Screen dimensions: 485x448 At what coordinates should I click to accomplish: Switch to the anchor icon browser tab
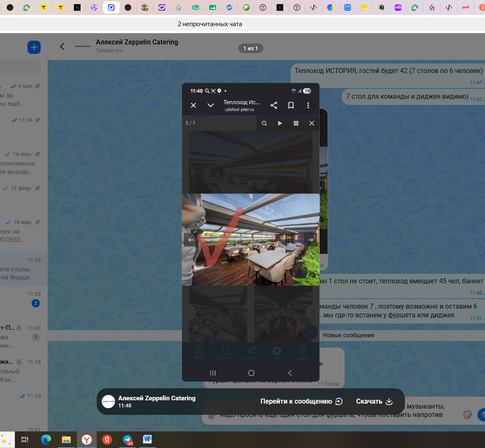145,7
